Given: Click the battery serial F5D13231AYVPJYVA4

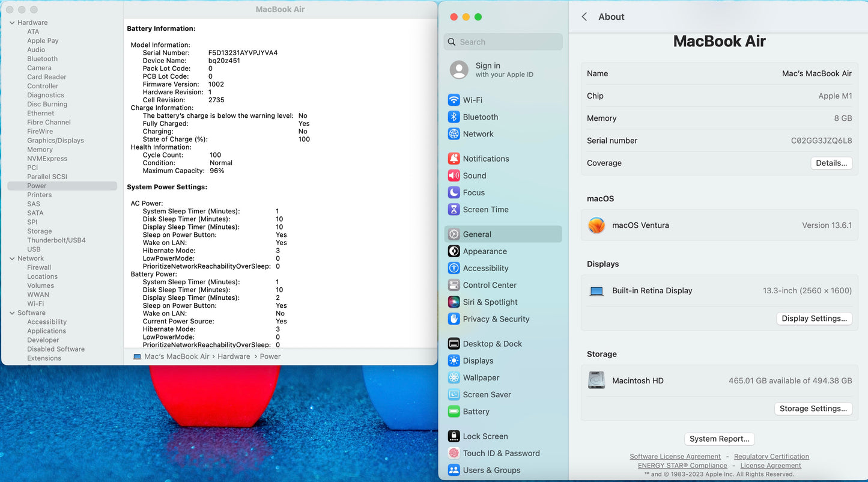Looking at the screenshot, I should [243, 53].
